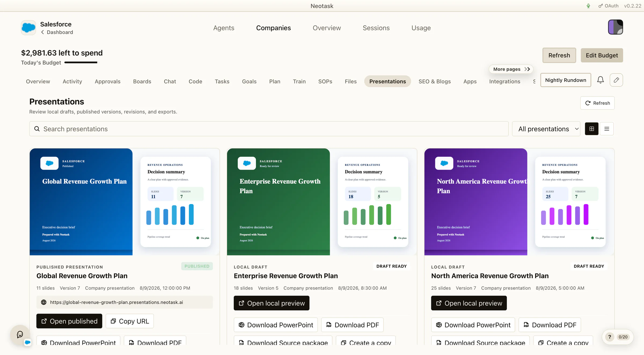This screenshot has height=355, width=644.
Task: Open the chat bubble floating button
Action: (x=20, y=335)
